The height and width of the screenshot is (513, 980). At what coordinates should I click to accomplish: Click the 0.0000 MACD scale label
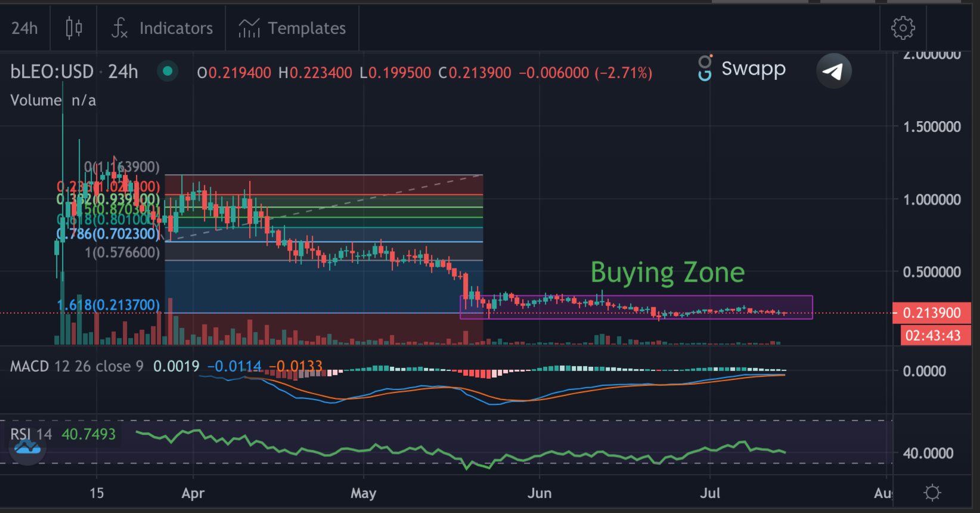click(925, 372)
